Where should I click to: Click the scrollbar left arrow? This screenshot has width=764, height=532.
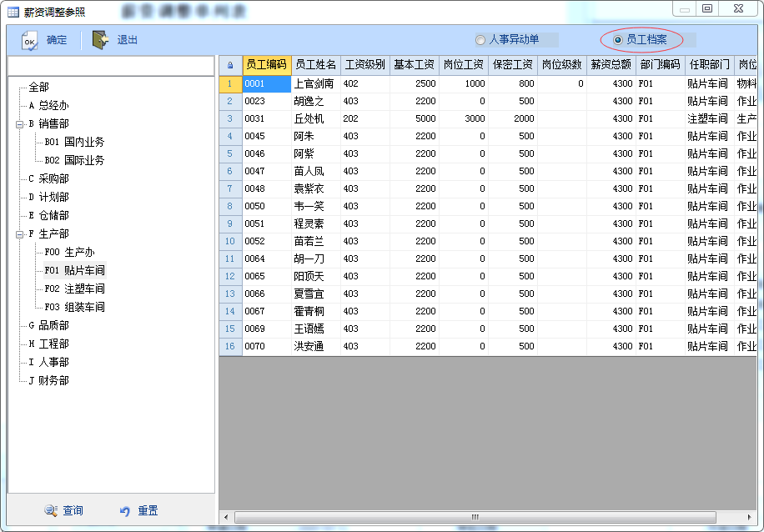tap(225, 517)
